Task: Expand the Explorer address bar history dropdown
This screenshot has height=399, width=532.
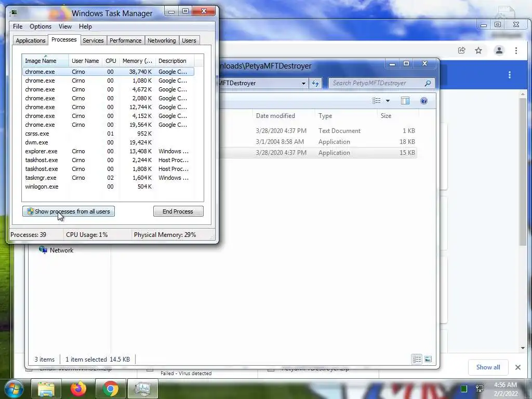Action: pos(303,83)
